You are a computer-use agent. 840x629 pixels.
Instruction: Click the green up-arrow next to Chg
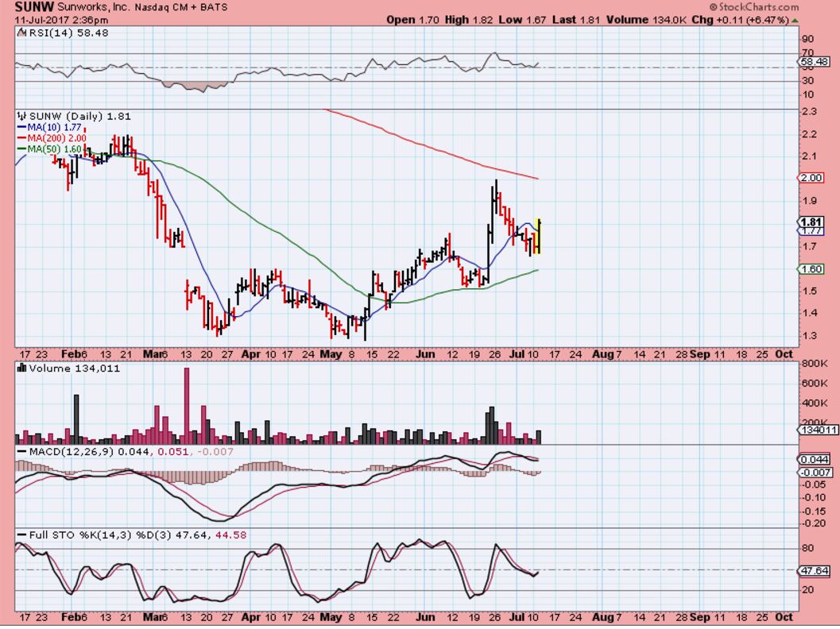pos(795,21)
